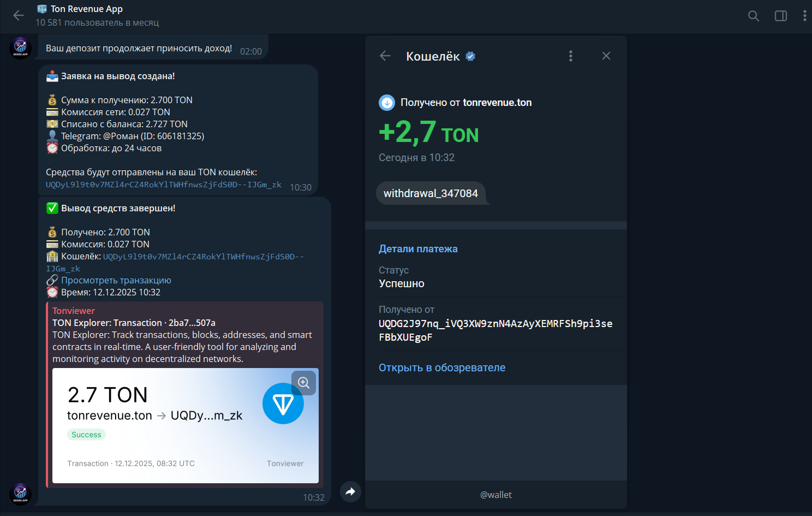Open search in the chat

pos(753,16)
